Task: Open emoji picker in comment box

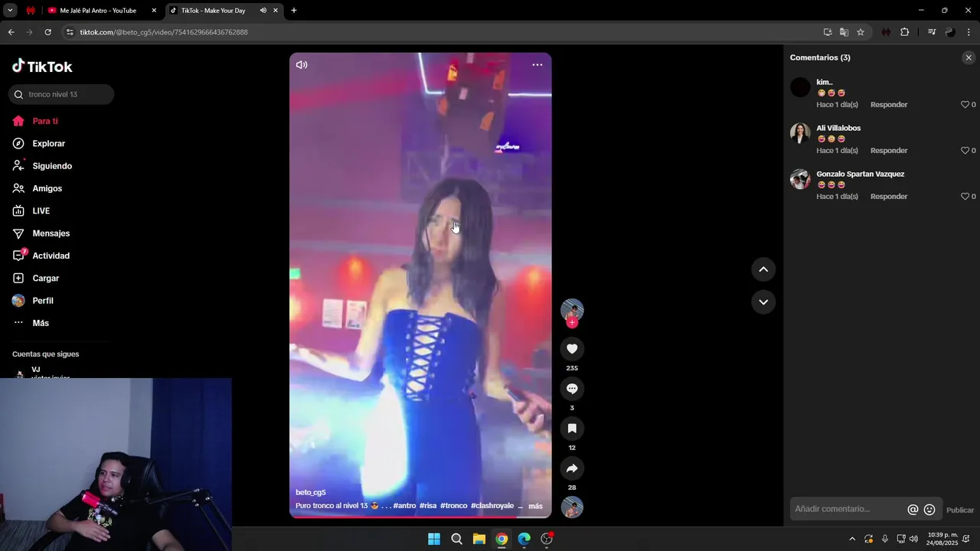Action: click(929, 510)
